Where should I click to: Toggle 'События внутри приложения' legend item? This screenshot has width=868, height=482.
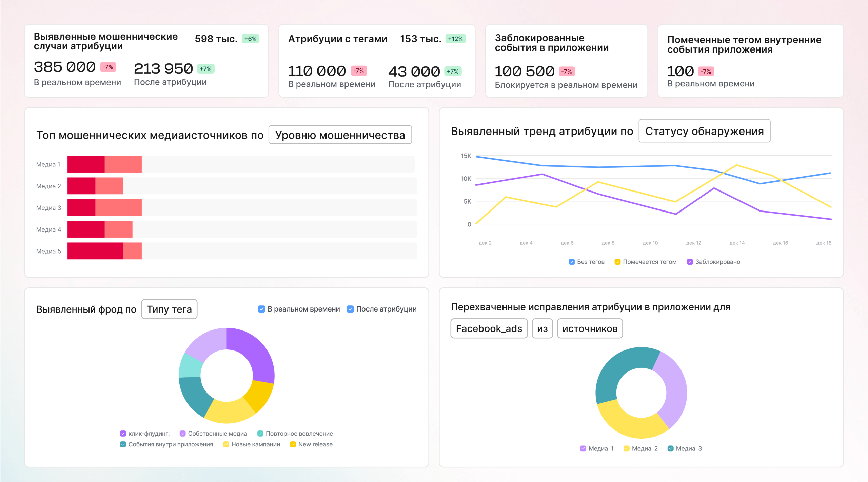(x=123, y=444)
